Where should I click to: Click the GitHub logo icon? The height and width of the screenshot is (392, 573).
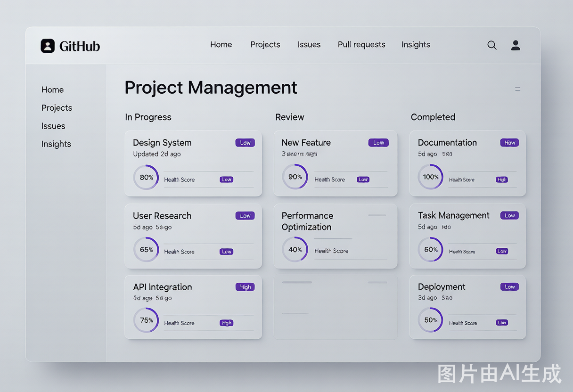tap(48, 46)
